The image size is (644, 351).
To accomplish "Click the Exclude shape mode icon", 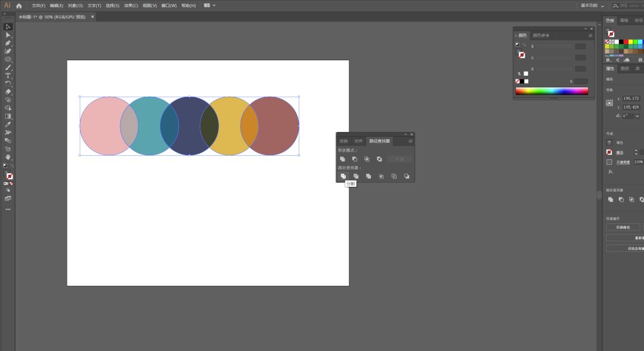I will pos(379,159).
